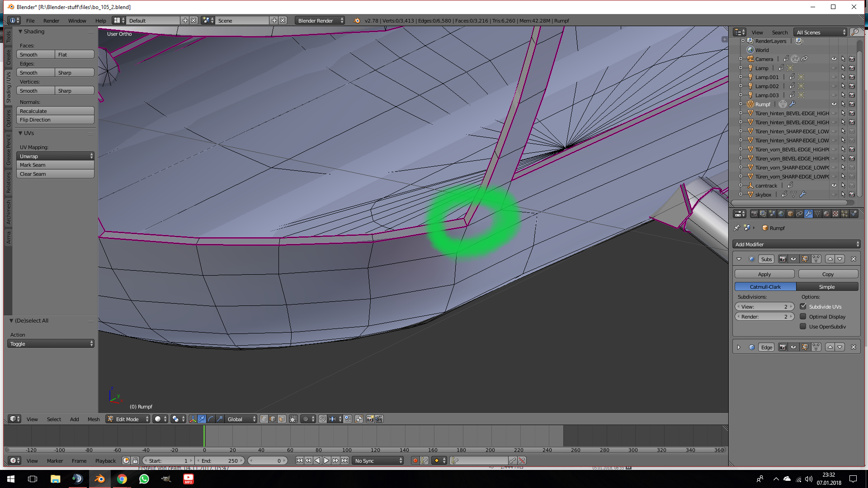Click the Apply button on Subs modifier
The width and height of the screenshot is (868, 488).
(764, 274)
